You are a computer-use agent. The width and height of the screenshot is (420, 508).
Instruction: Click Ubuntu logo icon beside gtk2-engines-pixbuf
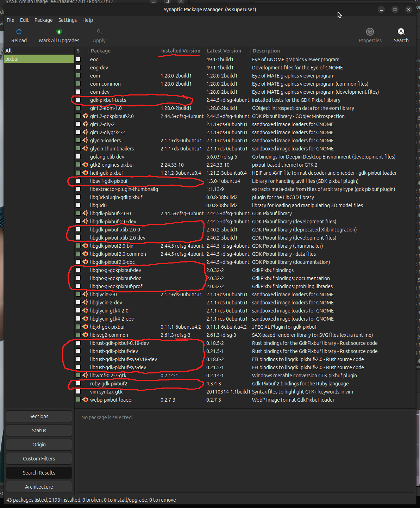click(x=85, y=165)
